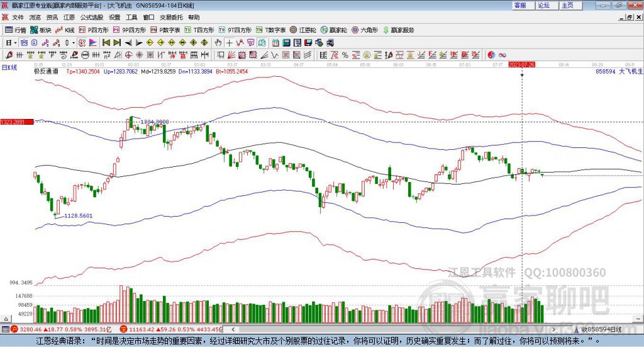The width and height of the screenshot is (644, 347).
Task: Click the red-blue yin-yang icon
Action: [491, 55]
